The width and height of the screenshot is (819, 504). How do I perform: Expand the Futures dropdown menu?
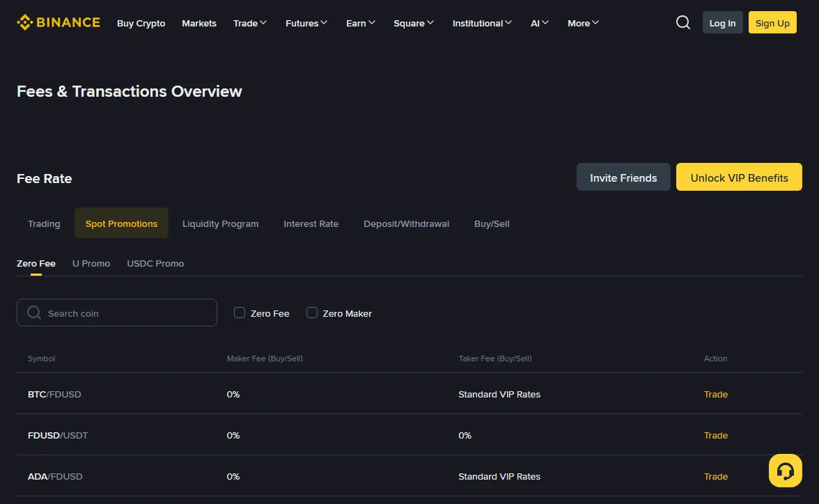pyautogui.click(x=306, y=23)
